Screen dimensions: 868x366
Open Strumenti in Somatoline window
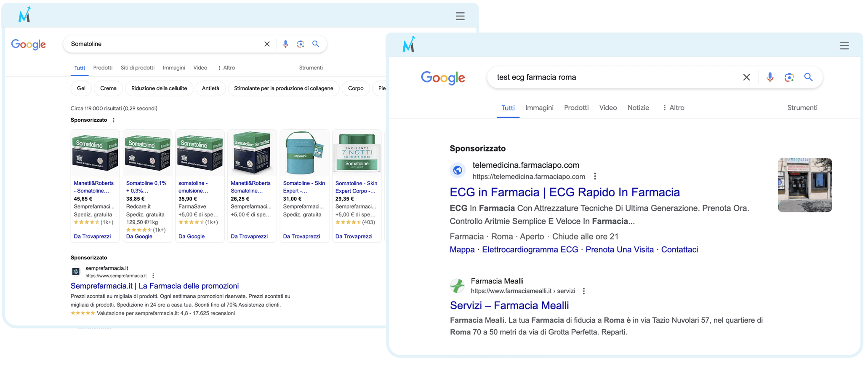311,68
